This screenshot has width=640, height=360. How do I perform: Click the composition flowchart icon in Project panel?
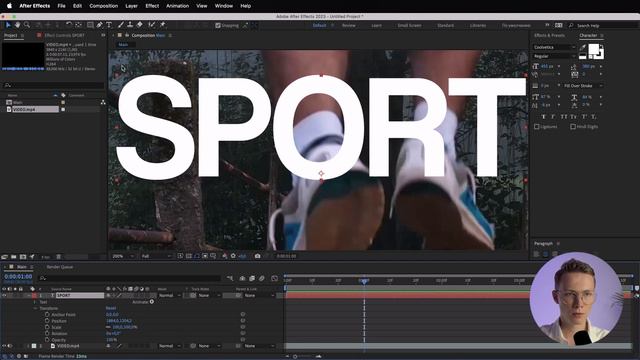pos(103,102)
